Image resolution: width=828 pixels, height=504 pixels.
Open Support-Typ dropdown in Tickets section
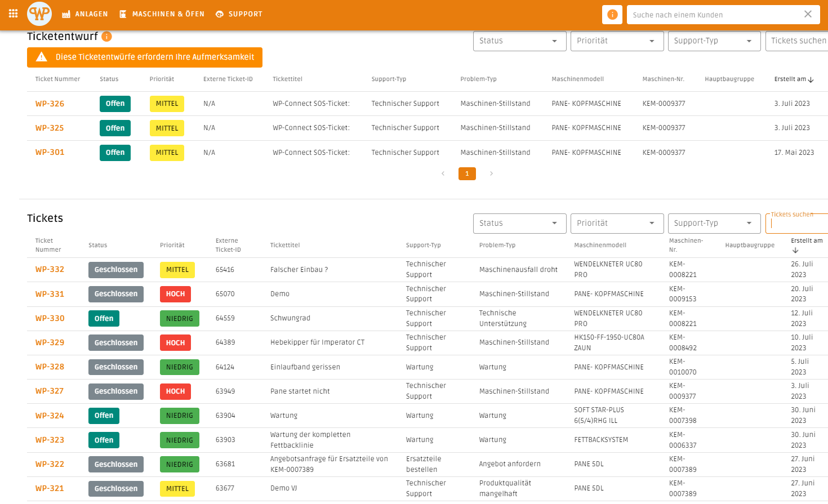coord(714,223)
